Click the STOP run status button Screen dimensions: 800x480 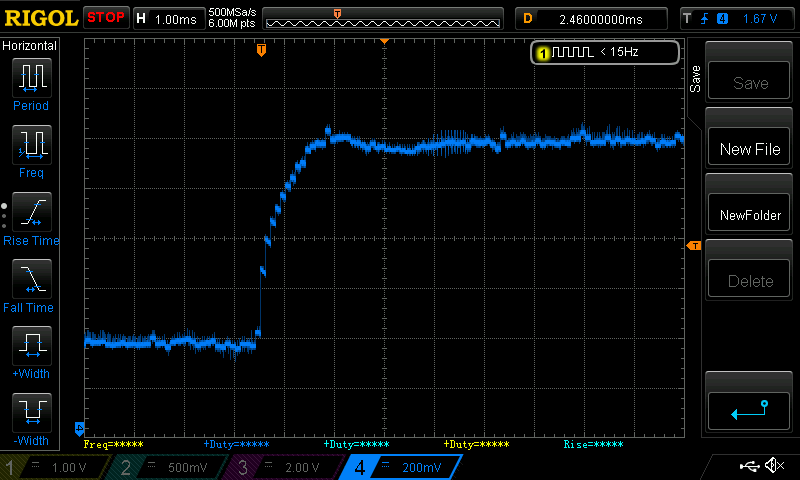(105, 17)
